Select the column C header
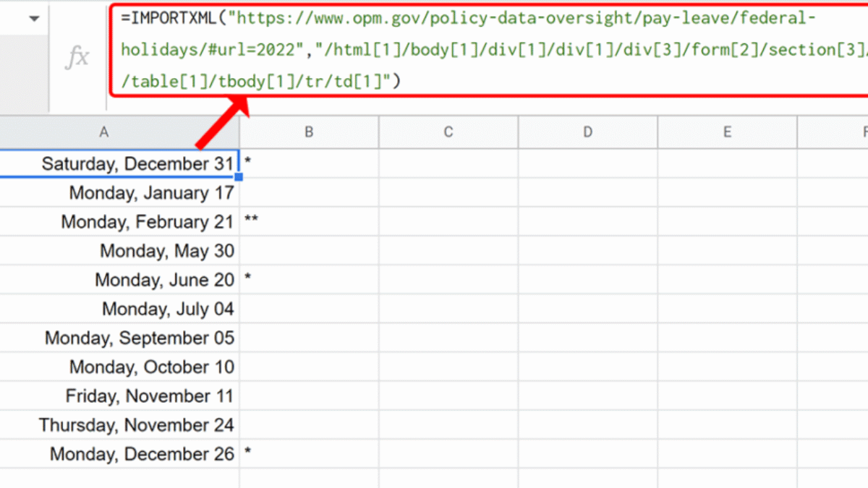Image resolution: width=868 pixels, height=488 pixels. 448,132
